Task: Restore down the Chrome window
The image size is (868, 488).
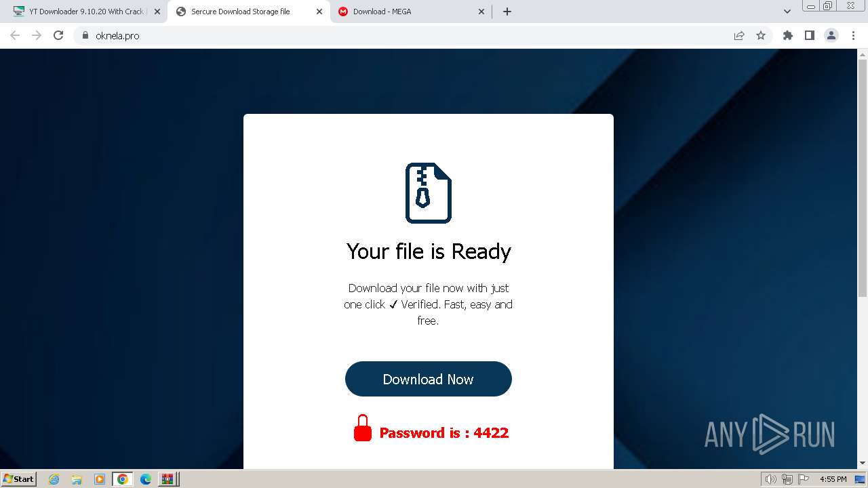Action: point(828,6)
